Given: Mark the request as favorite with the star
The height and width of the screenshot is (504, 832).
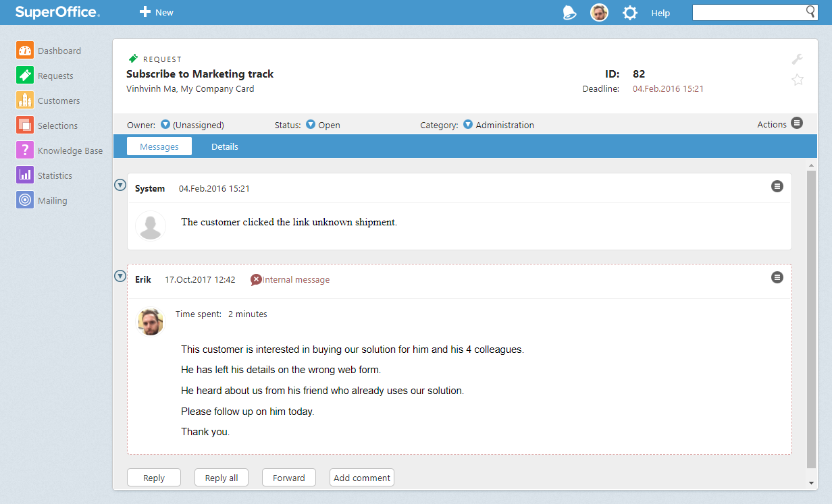Looking at the screenshot, I should point(798,80).
